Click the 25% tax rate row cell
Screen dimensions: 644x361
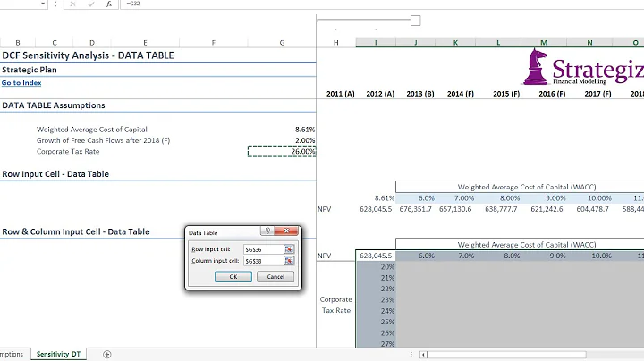(376, 322)
